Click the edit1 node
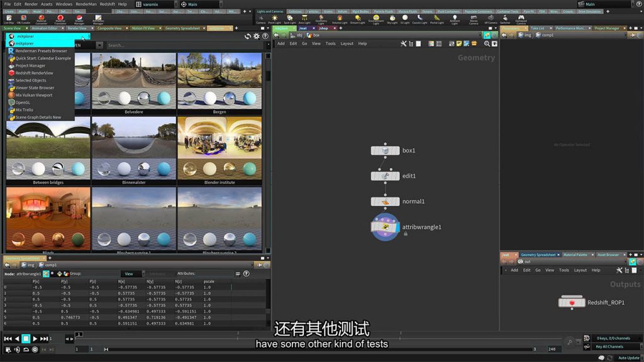This screenshot has height=362, width=644. (386, 176)
